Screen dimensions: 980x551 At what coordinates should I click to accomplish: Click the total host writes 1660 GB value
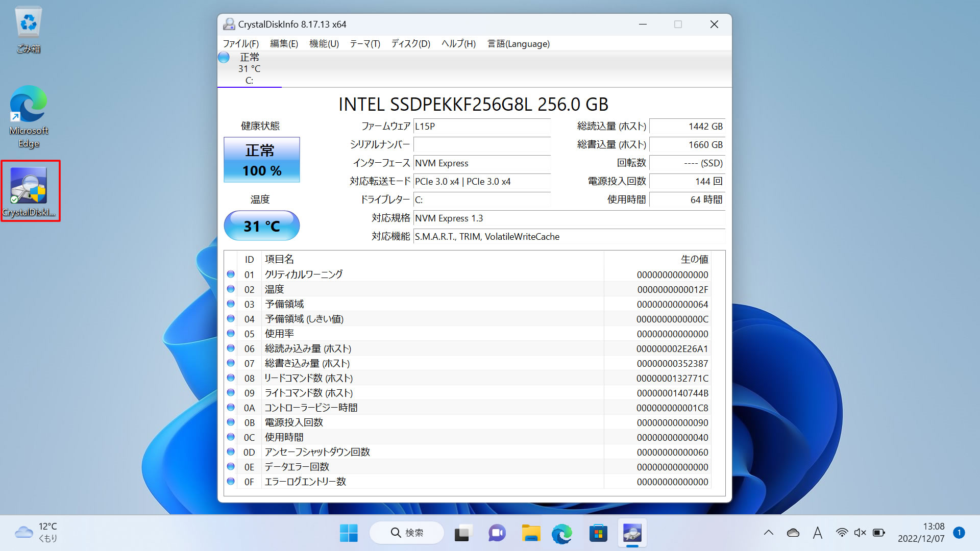[687, 145]
